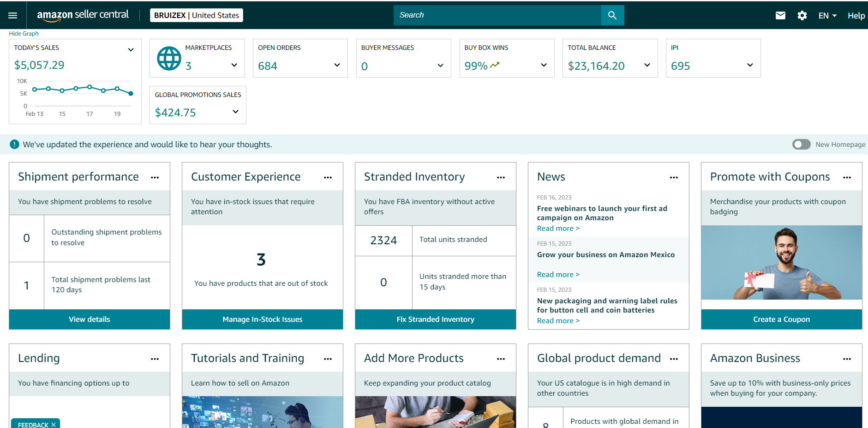Expand Today's Sales dropdown chevron
Screen dimensions: 868x428
(131, 49)
